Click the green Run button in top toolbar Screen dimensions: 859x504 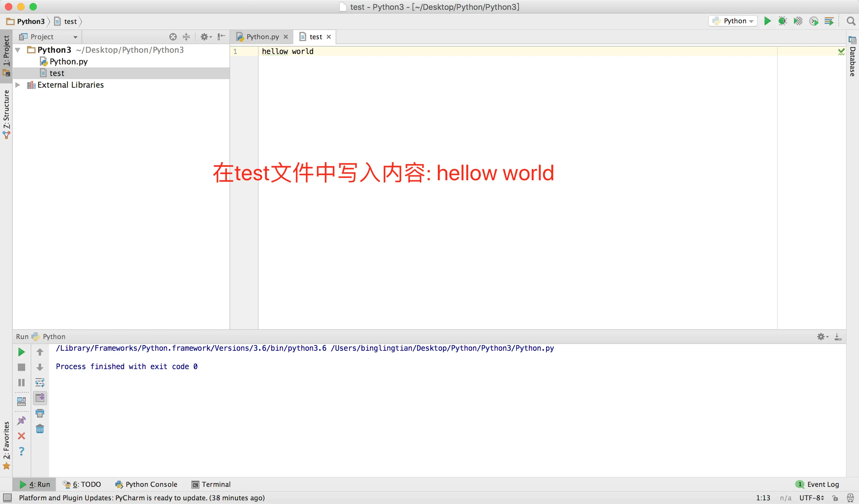767,21
